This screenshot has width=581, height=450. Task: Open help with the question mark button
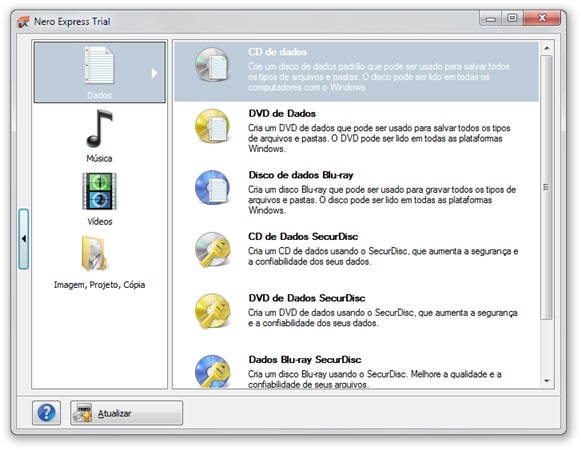pos(46,413)
